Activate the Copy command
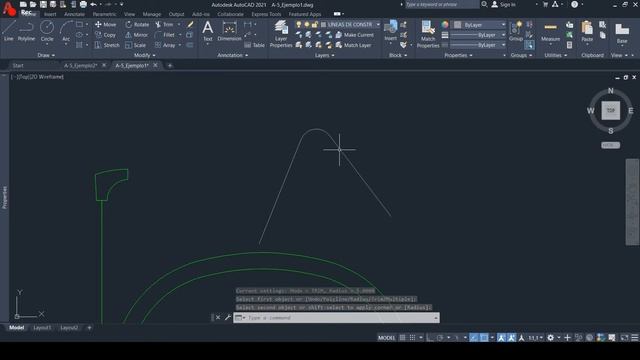640x360 pixels. [x=105, y=35]
